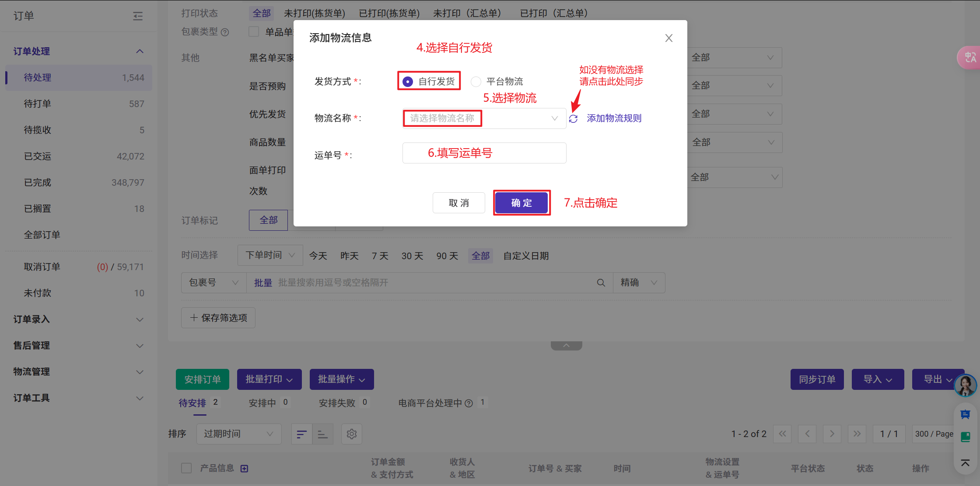
Task: Open the 物流名称 dropdown
Action: (x=484, y=118)
